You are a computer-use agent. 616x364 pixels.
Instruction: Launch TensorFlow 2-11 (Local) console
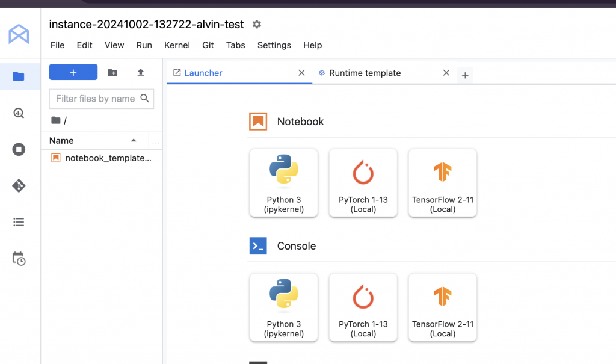[442, 307]
